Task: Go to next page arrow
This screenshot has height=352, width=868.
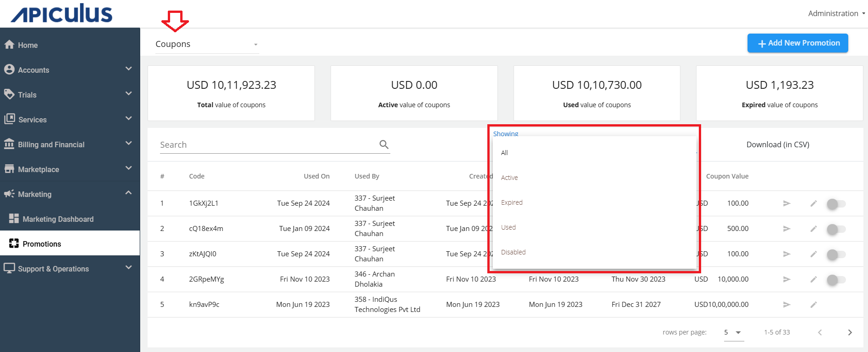Action: click(850, 332)
